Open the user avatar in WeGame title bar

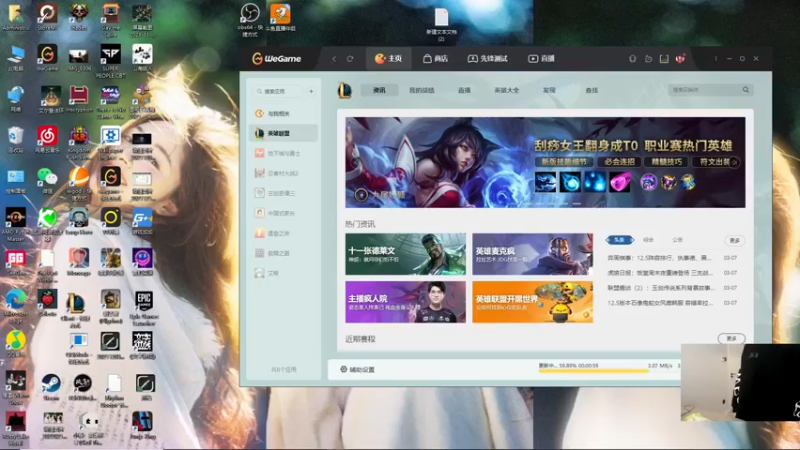[680, 59]
